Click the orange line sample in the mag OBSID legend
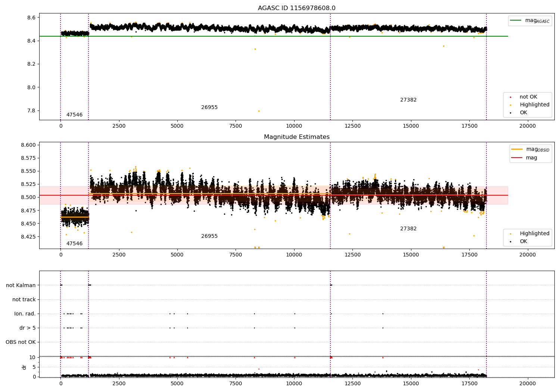 [517, 149]
